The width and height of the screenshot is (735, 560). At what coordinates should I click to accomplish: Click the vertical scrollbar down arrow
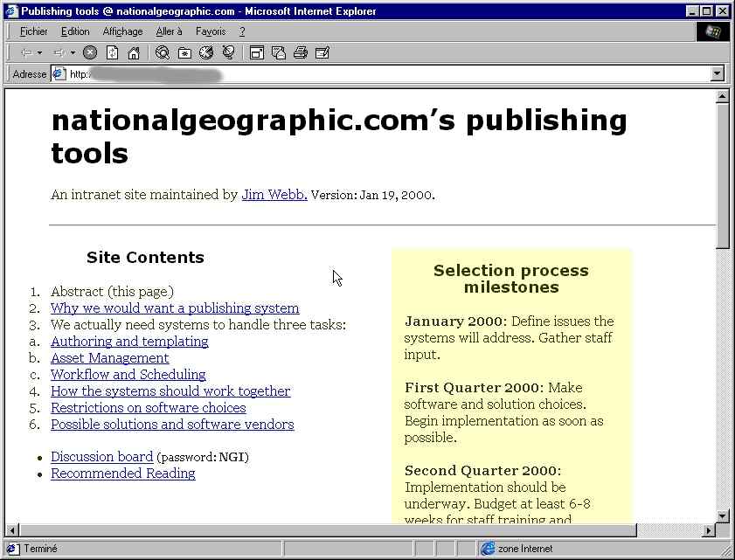[x=723, y=516]
